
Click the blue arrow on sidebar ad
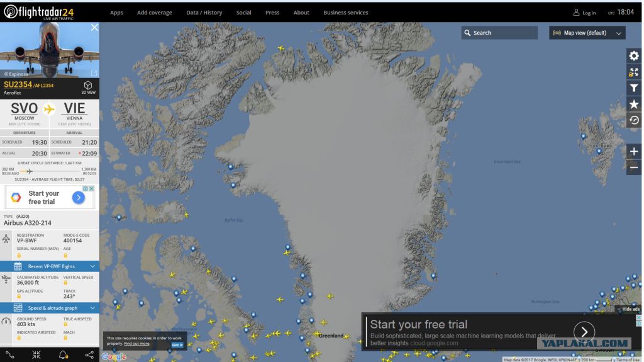point(79,198)
